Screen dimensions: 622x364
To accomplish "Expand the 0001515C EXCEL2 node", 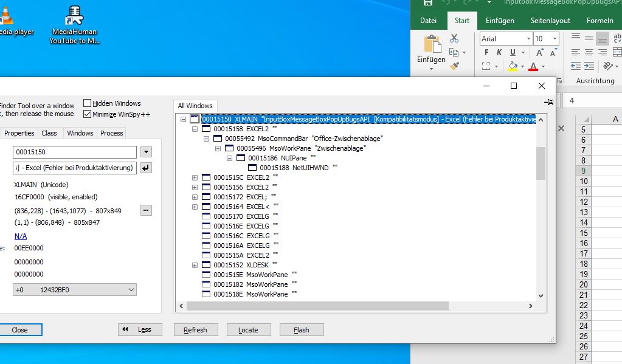I will pos(195,177).
